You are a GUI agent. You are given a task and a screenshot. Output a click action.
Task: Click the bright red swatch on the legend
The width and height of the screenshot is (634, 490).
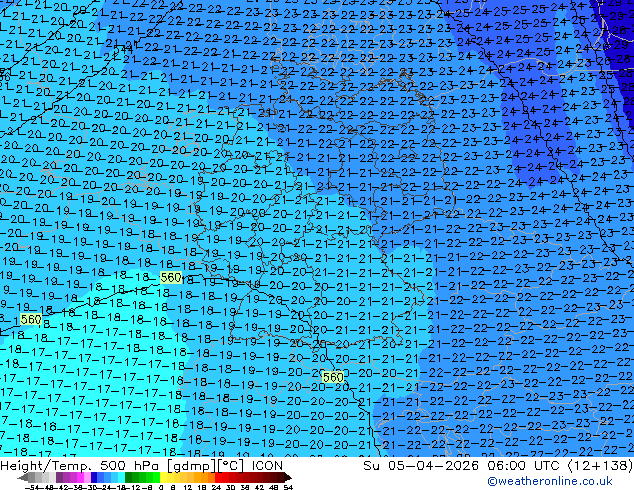pyautogui.click(x=218, y=477)
